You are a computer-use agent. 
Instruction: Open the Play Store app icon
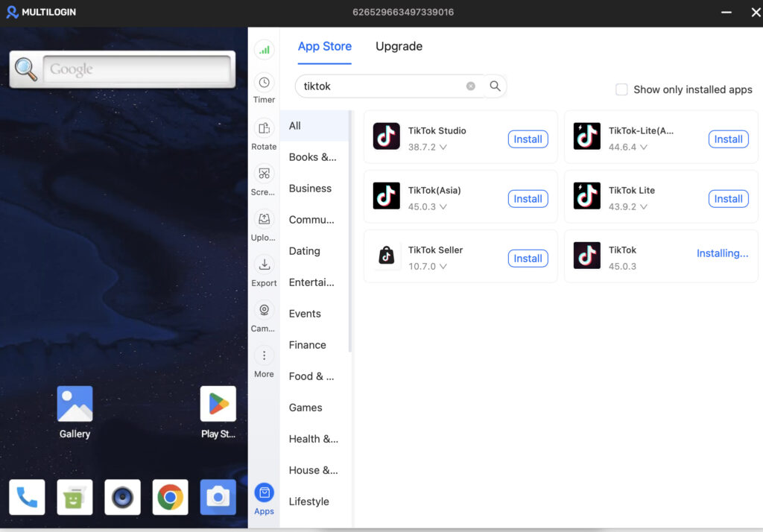tap(218, 404)
